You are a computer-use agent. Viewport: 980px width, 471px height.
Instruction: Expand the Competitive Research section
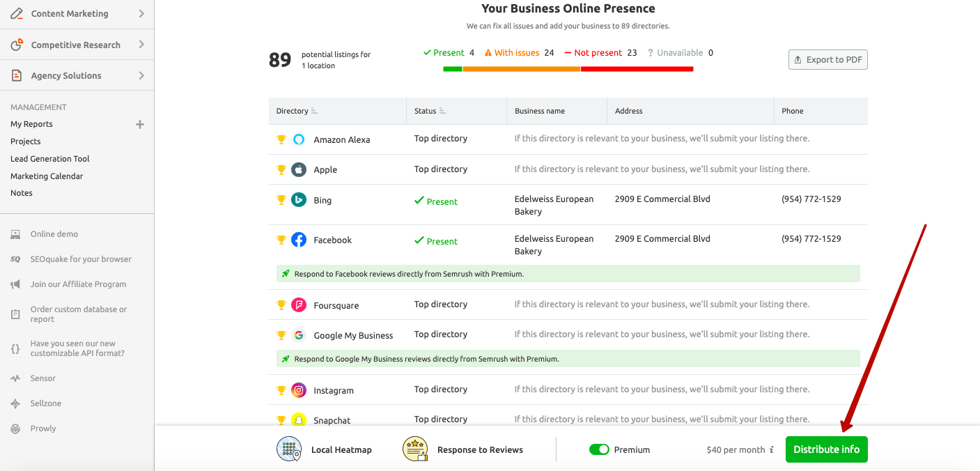pyautogui.click(x=141, y=45)
